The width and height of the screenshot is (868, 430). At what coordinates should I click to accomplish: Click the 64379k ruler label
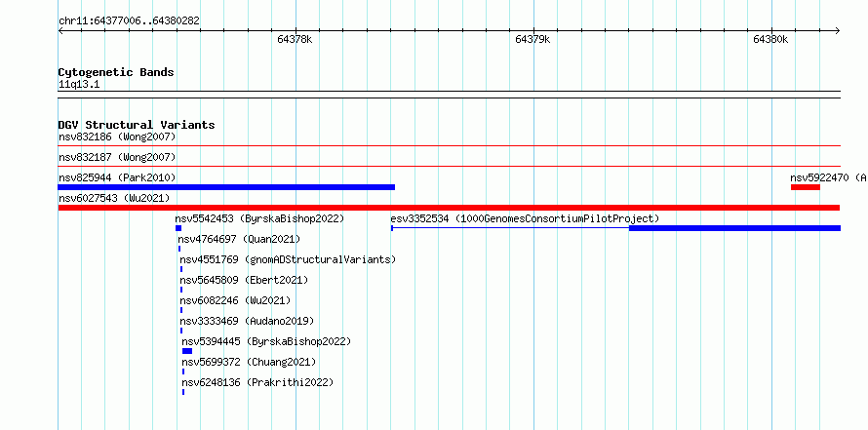tap(533, 39)
